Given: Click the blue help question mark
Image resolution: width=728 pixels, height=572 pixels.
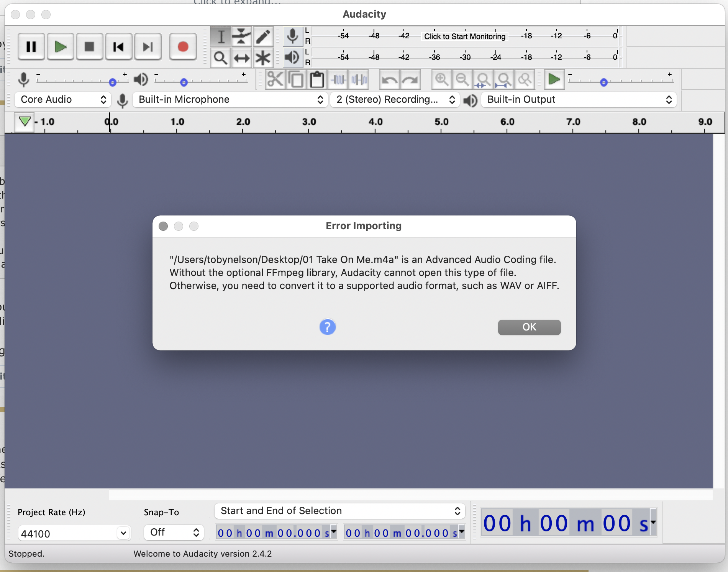Looking at the screenshot, I should (328, 327).
